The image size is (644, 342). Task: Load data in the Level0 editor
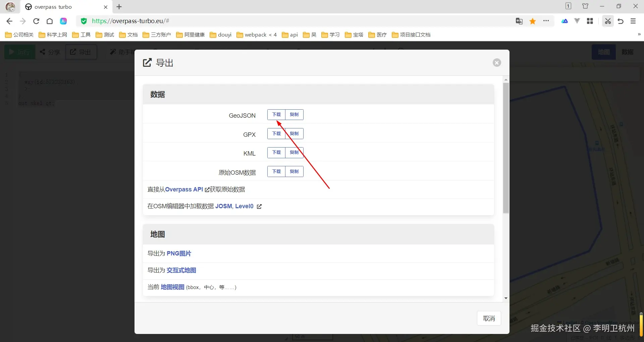244,206
